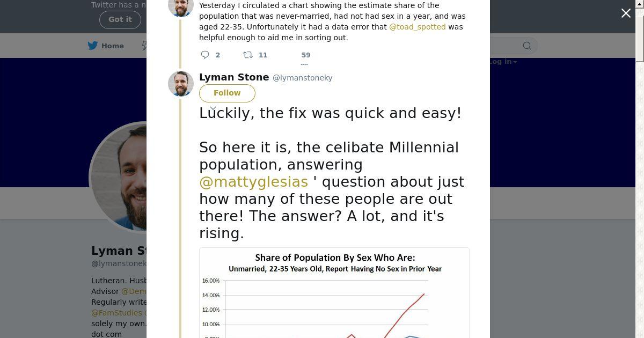Screen dimensions: 644x338
Task: Click the Twitter bird Home icon
Action: (x=93, y=46)
